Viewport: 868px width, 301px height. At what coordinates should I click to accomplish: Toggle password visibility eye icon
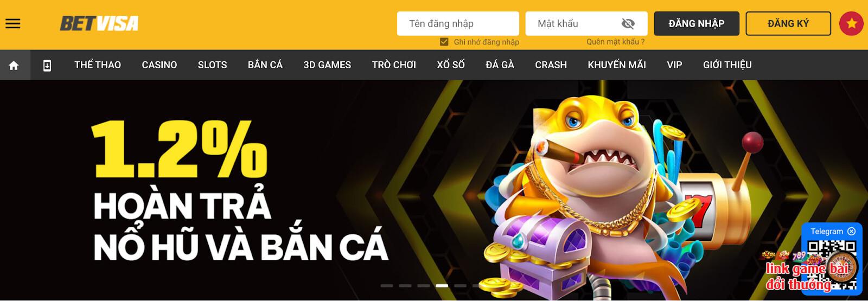tap(628, 24)
